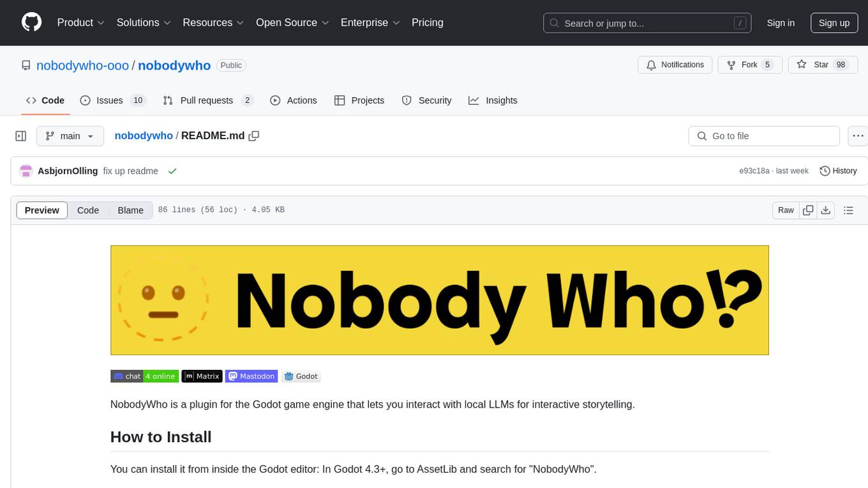
Task: Open the nobodywho-ooo owner link
Action: tap(82, 65)
